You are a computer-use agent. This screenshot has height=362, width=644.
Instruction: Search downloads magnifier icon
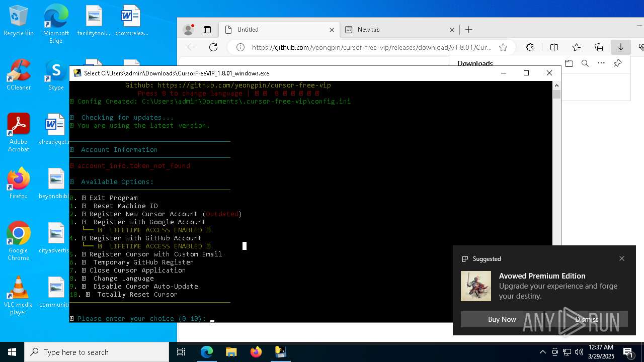pyautogui.click(x=585, y=63)
